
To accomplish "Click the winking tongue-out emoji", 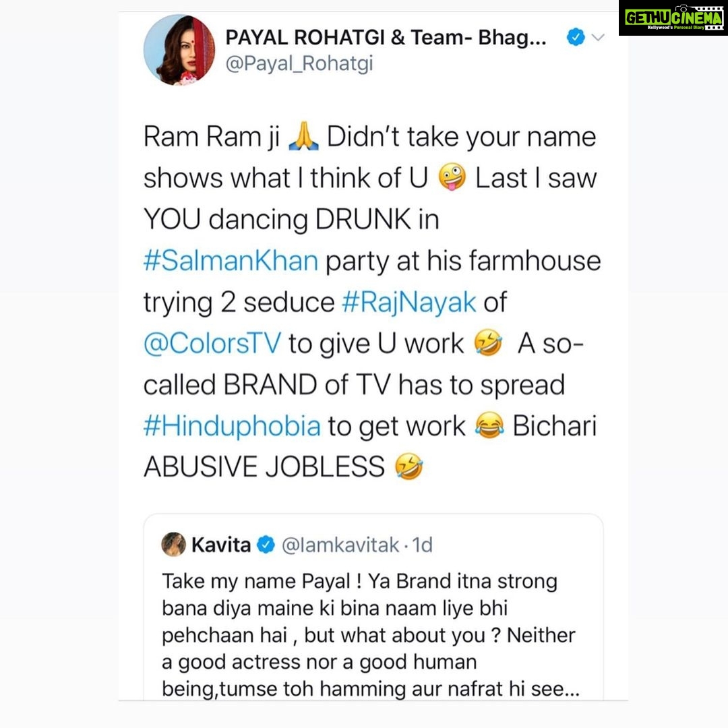I will [452, 178].
